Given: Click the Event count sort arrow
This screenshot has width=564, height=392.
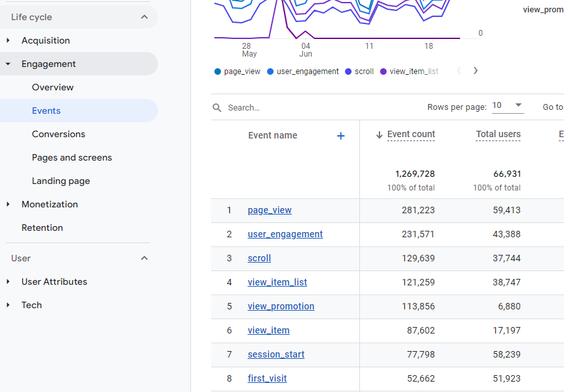Looking at the screenshot, I should point(379,135).
